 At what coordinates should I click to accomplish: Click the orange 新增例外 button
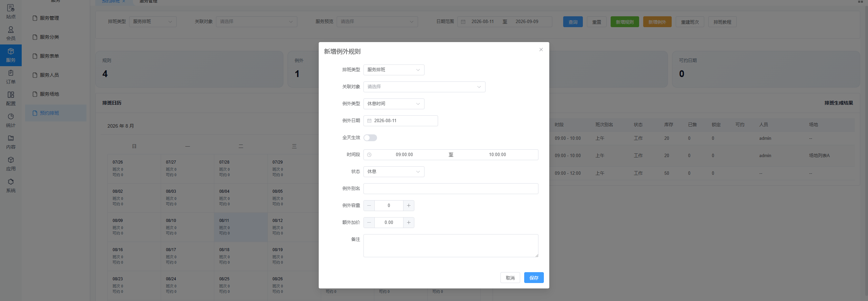pyautogui.click(x=657, y=22)
